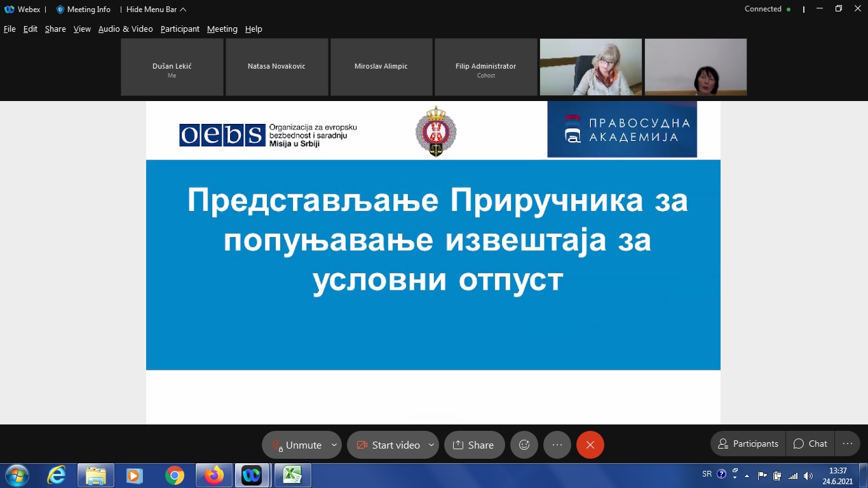868x488 pixels.
Task: Open video options arrow beside Start video
Action: pyautogui.click(x=431, y=445)
